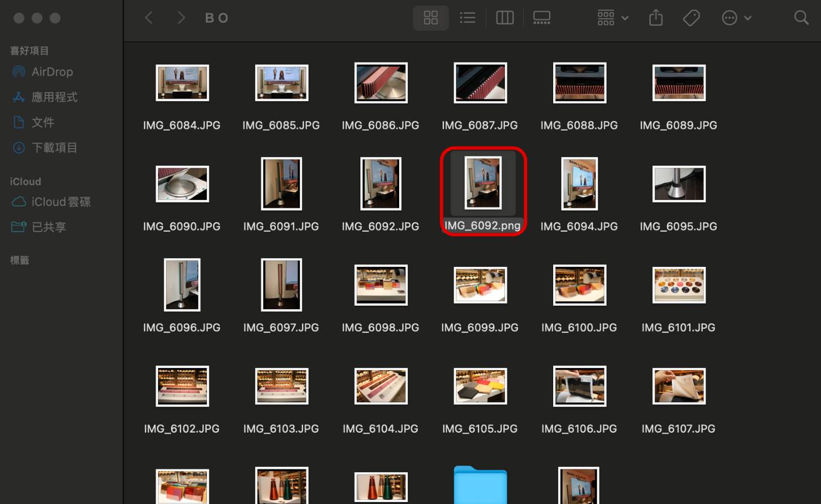Image resolution: width=821 pixels, height=504 pixels.
Task: Select the IMG_6101.JPG thumbnail
Action: (x=679, y=285)
